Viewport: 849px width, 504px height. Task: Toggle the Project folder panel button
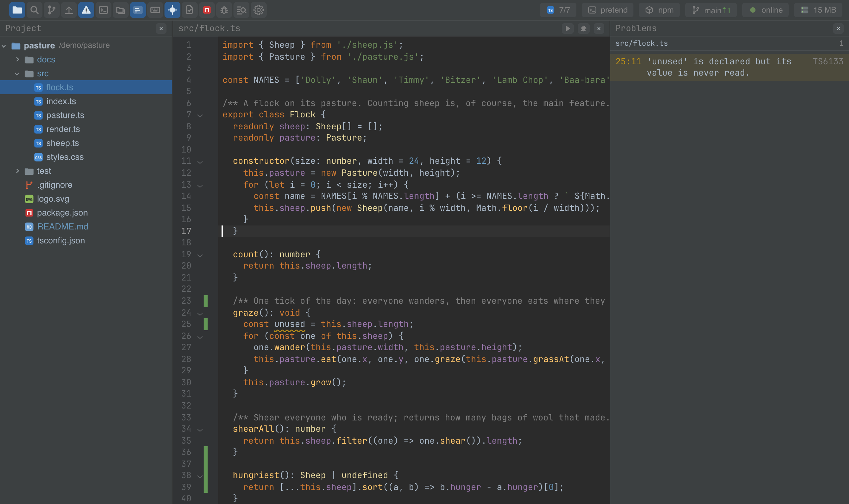tap(17, 10)
